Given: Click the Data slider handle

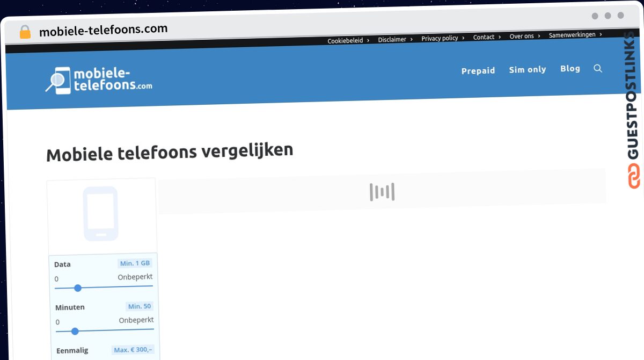Looking at the screenshot, I should [78, 288].
